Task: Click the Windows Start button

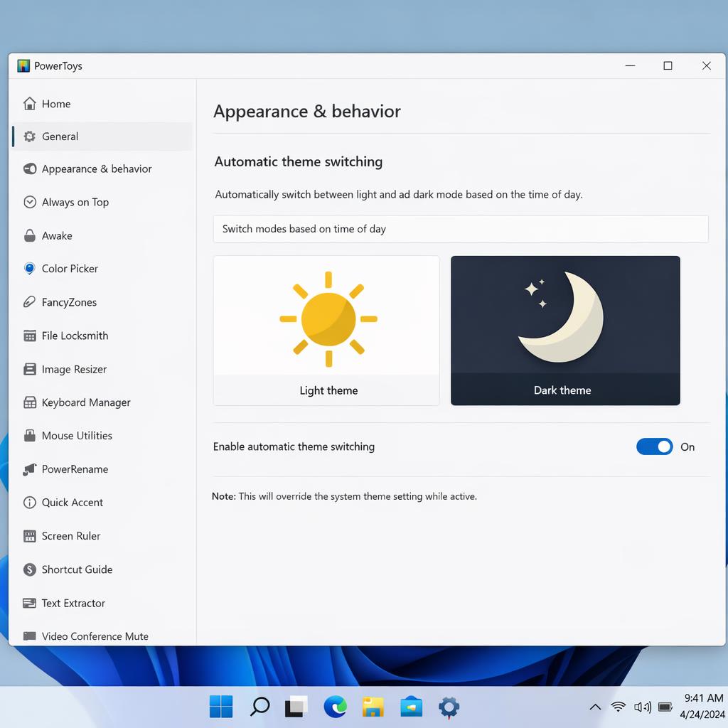Action: (221, 707)
